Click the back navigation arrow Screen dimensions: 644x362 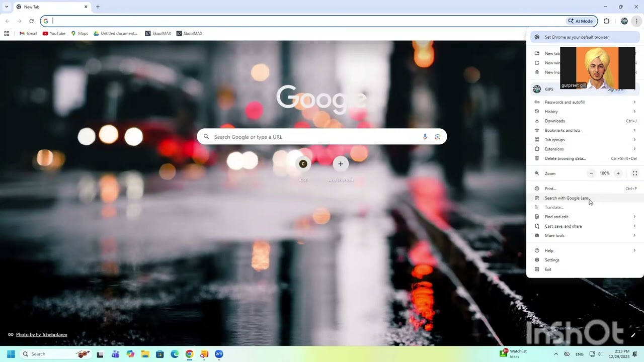pos(7,21)
